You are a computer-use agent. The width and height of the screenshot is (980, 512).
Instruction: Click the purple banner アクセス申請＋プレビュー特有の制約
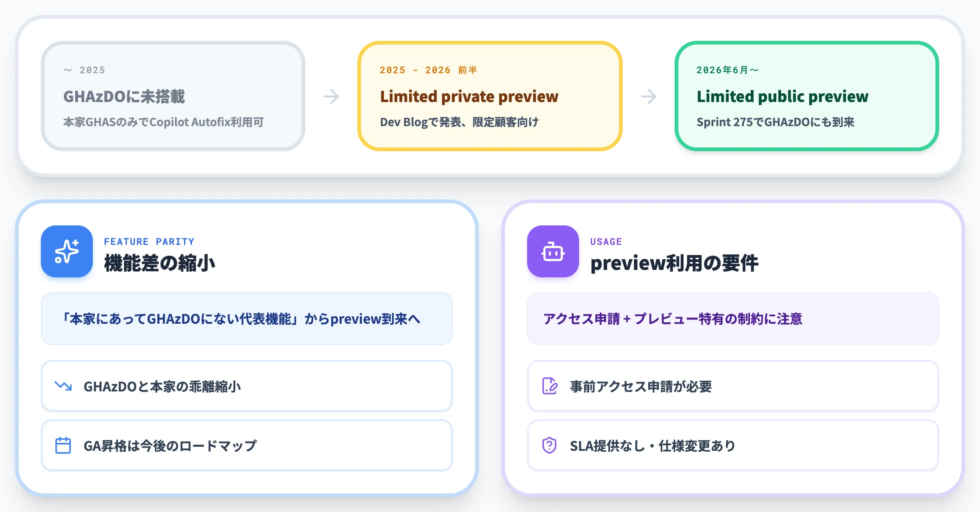pos(733,319)
